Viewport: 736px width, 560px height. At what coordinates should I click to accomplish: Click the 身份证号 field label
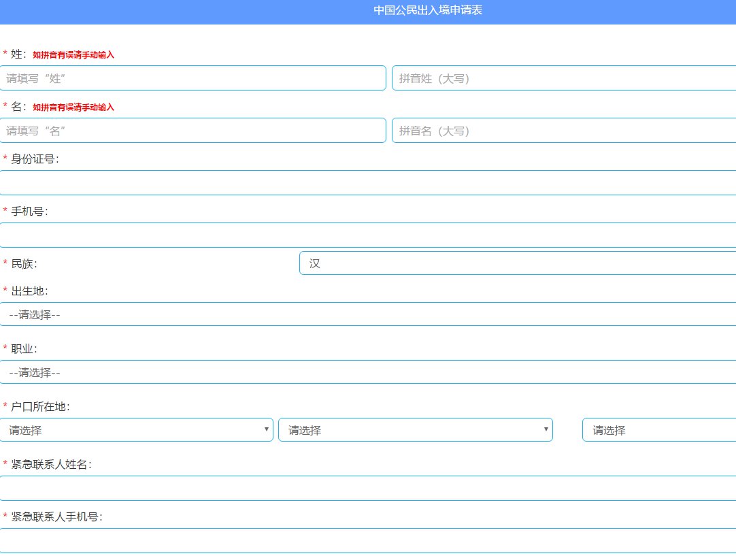click(x=35, y=159)
